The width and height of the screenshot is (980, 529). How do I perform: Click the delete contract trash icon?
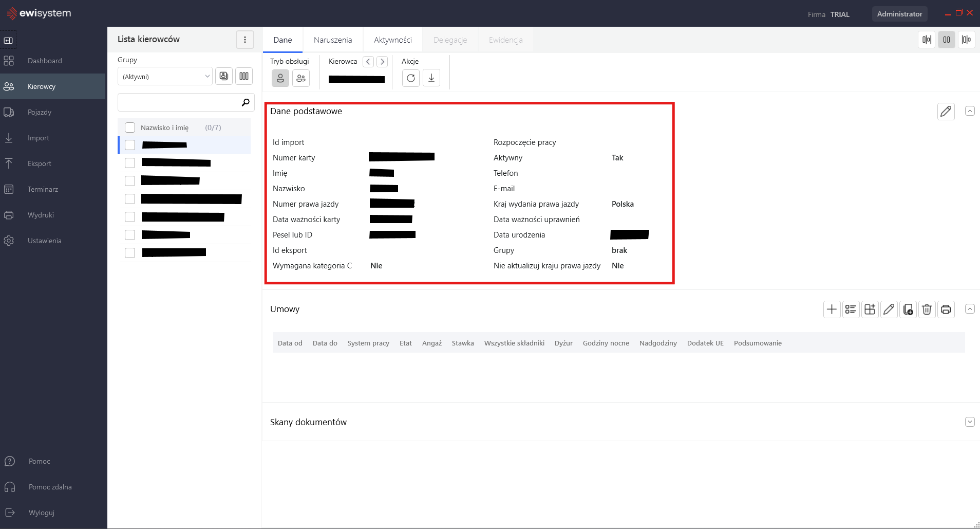point(927,309)
